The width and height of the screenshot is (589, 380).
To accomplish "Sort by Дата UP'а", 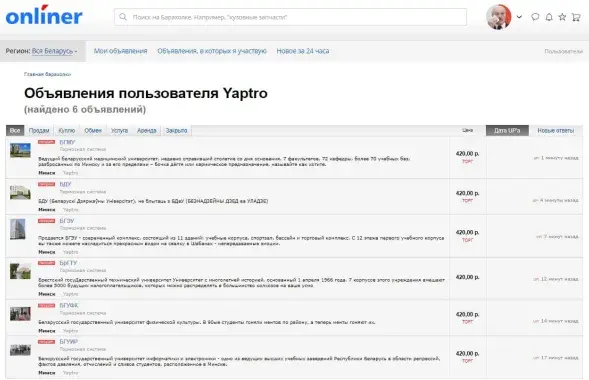I will (x=507, y=130).
